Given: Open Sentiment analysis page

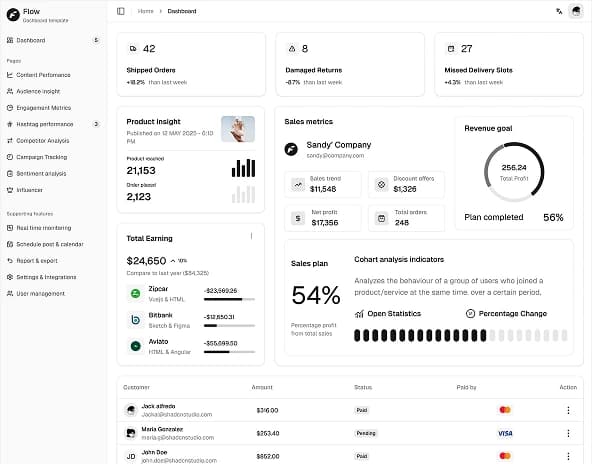Looking at the screenshot, I should pos(53,173).
